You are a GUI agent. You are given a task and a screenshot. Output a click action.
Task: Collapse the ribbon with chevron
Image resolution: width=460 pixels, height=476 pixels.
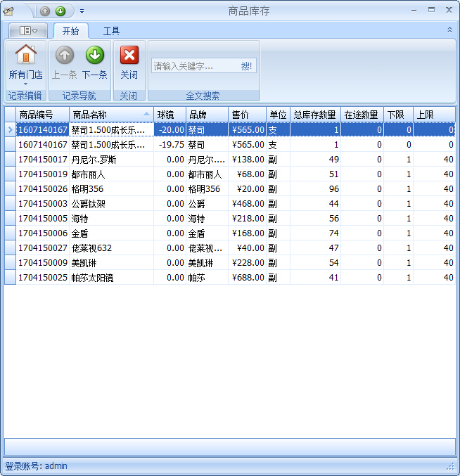(449, 30)
